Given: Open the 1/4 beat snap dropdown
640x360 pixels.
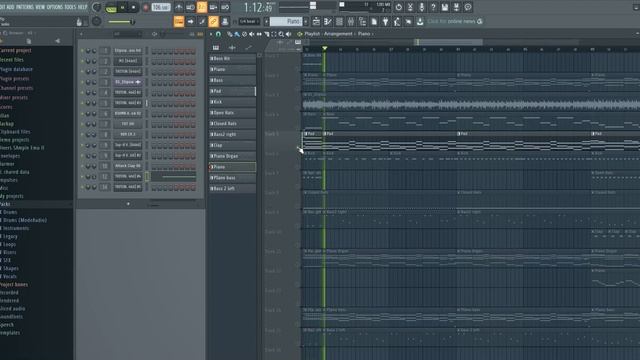Looking at the screenshot, I should tap(249, 21).
